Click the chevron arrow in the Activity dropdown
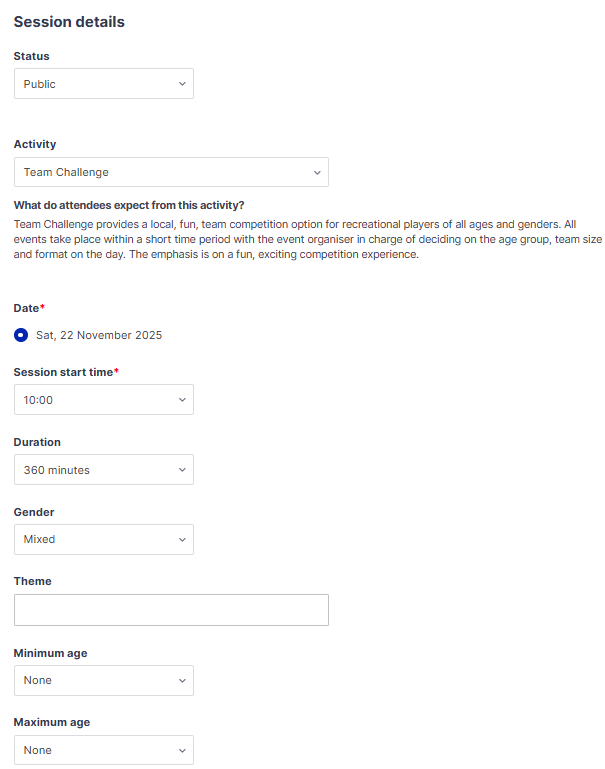This screenshot has width=605, height=769. coord(317,172)
